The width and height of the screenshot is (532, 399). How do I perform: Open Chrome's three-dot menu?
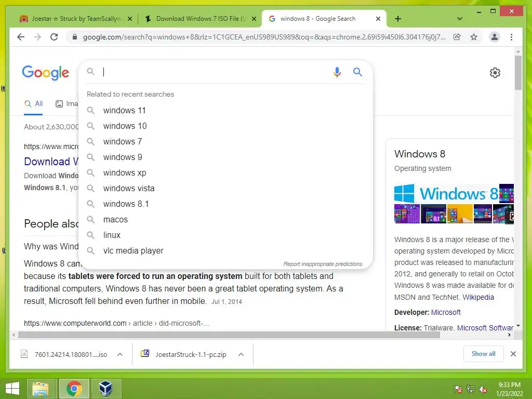tap(511, 37)
